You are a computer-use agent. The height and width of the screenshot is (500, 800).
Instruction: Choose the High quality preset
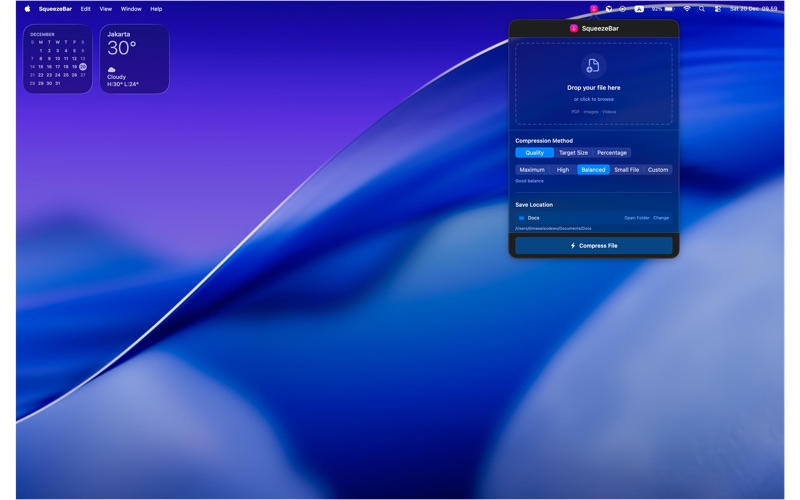click(563, 169)
